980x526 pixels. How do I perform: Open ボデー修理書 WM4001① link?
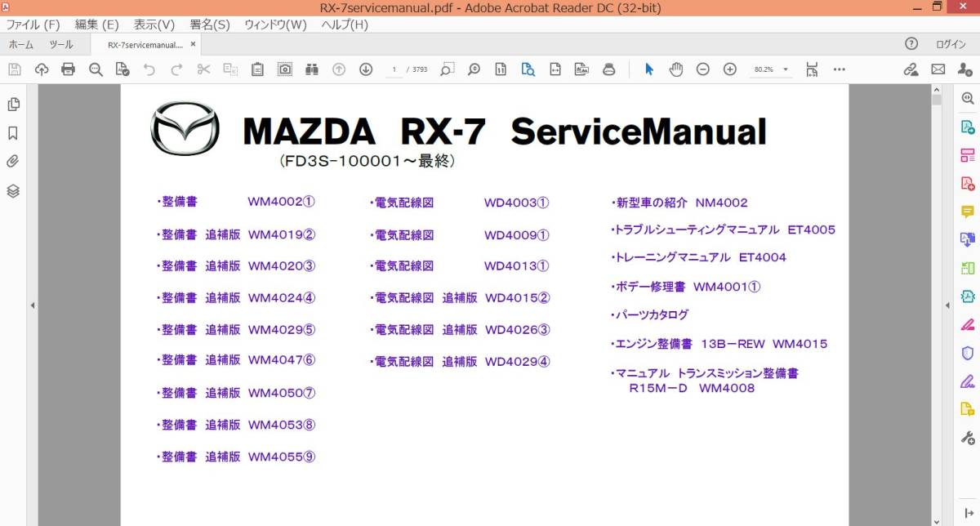click(x=686, y=287)
